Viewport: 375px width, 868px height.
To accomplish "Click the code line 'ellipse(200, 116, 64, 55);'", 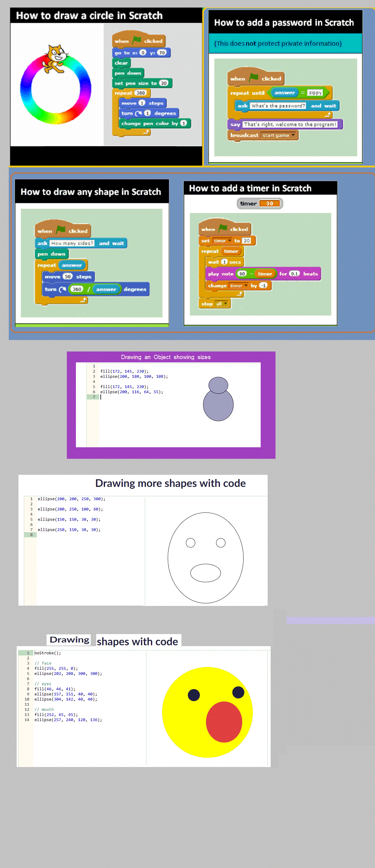I will [132, 392].
